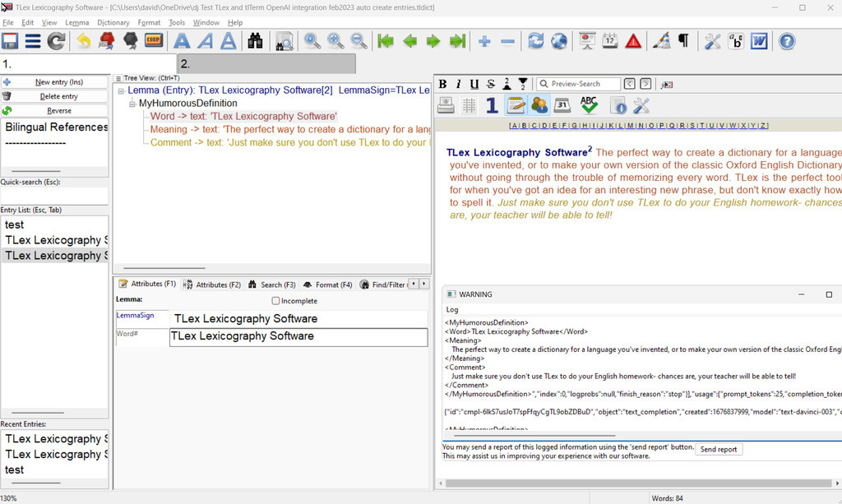Open the File menu
Image resolution: width=842 pixels, height=504 pixels.
pyautogui.click(x=8, y=22)
